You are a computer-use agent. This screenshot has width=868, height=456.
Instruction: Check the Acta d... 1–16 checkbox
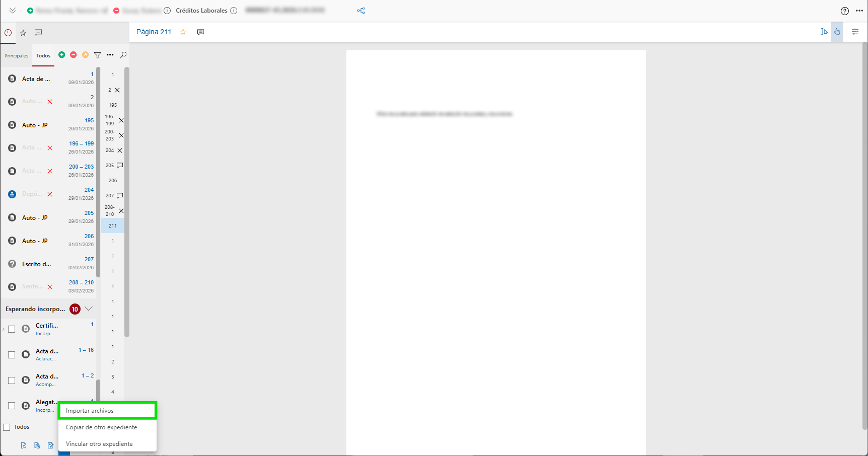12,355
